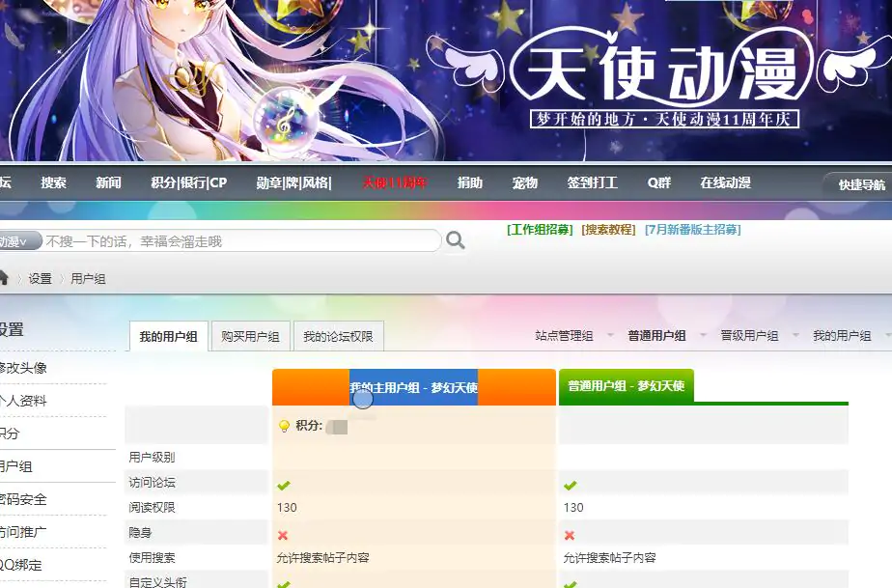Click the green check in 访问论坛 row, 我的主用户组 column
The width and height of the screenshot is (892, 588).
(x=283, y=486)
